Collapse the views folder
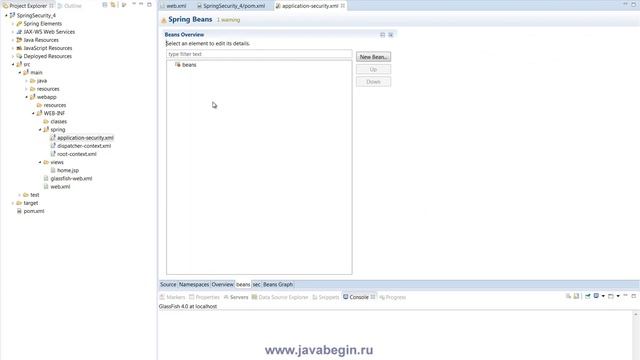 pos(40,162)
